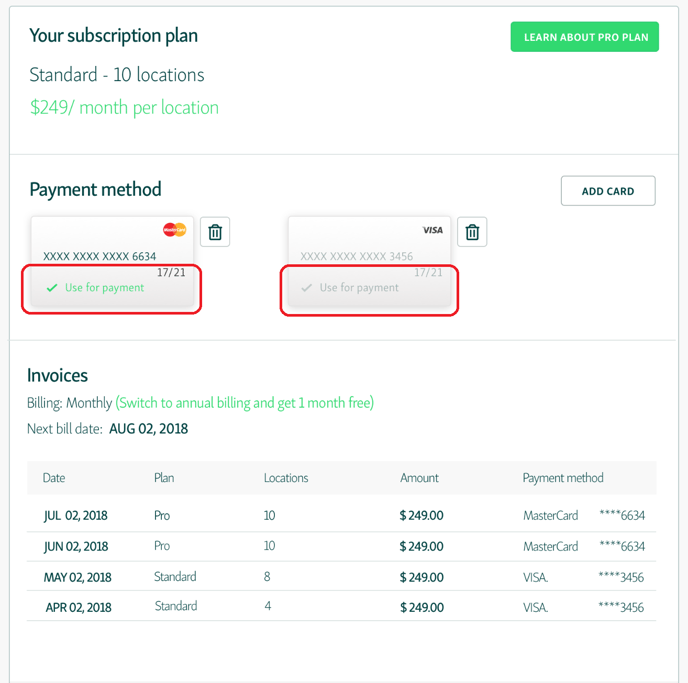This screenshot has width=688, height=683.
Task: Delete the VISA card ending 3456 via trash icon
Action: [472, 232]
